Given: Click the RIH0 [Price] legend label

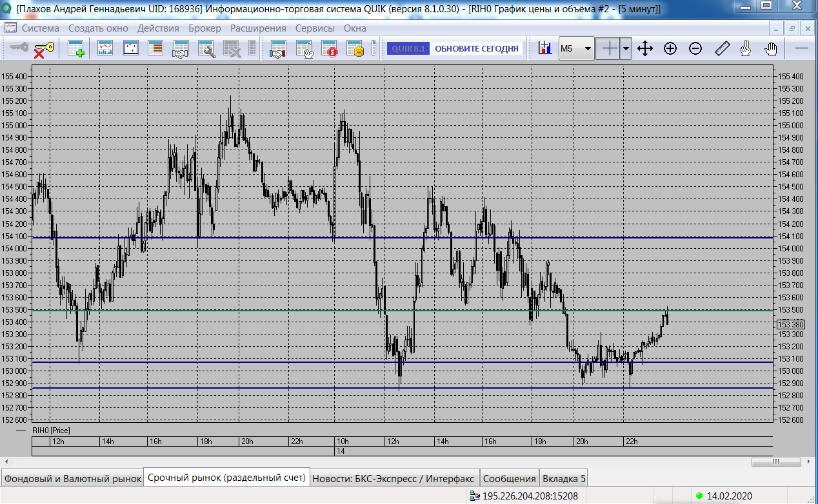Looking at the screenshot, I should [51, 430].
